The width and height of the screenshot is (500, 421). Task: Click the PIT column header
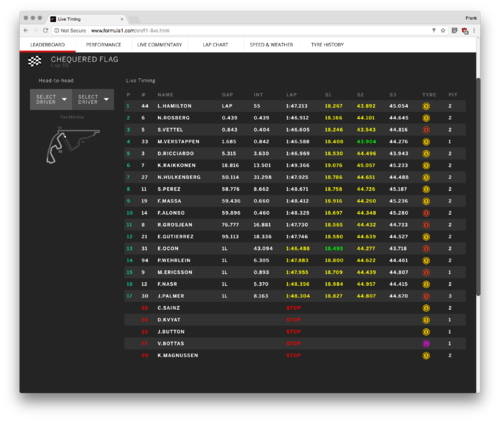453,95
